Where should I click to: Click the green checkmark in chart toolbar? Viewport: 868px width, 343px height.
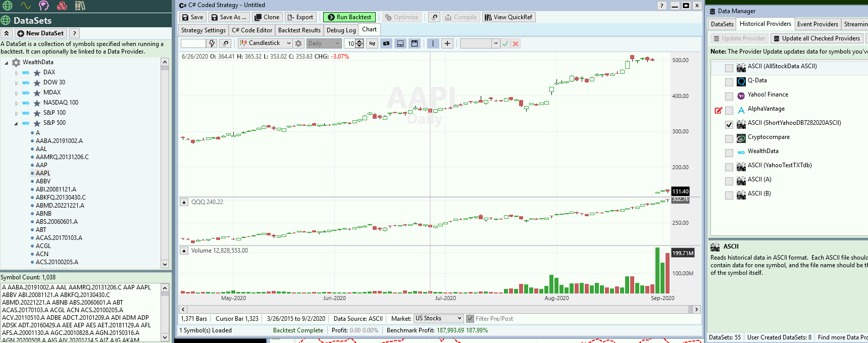click(505, 43)
